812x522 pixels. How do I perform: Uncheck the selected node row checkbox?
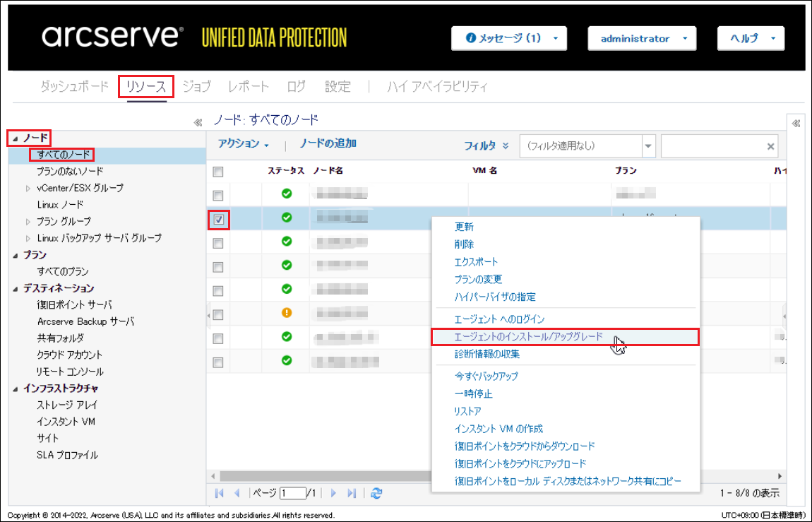click(x=218, y=220)
